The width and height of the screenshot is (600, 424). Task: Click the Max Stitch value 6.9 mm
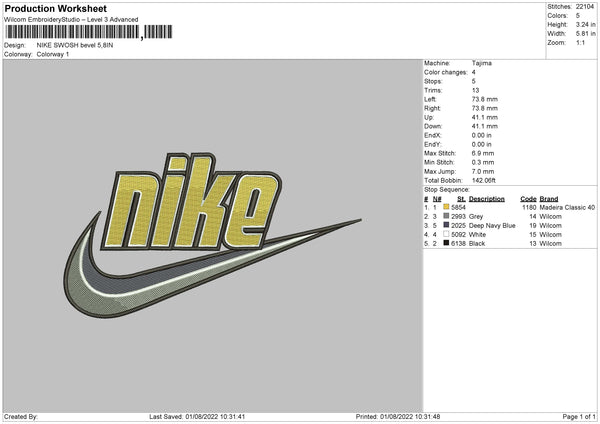tap(483, 153)
